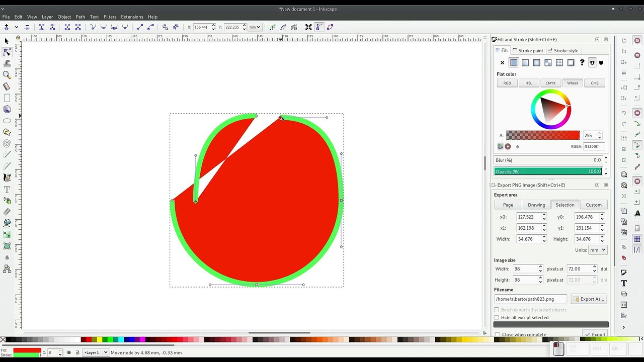Open the File menu
The width and height of the screenshot is (644, 362).
pos(6,17)
